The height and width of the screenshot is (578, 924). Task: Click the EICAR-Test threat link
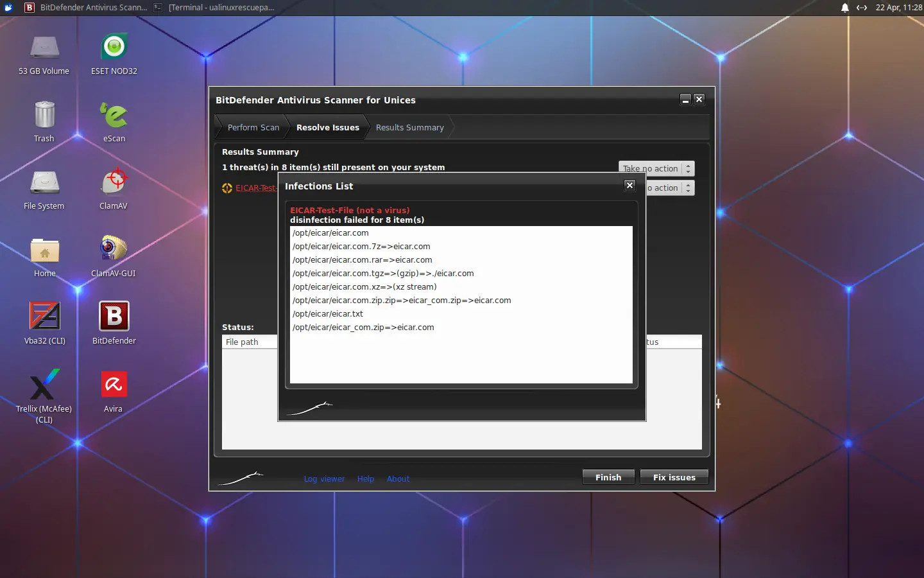[256, 188]
